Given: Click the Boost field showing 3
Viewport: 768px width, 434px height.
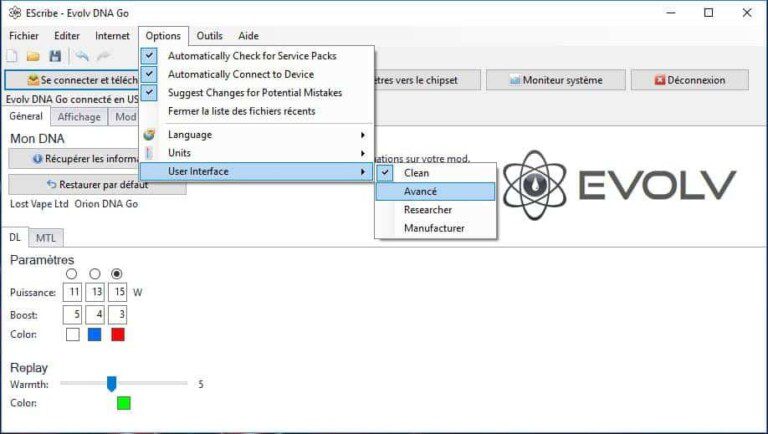Looking at the screenshot, I should pos(118,314).
